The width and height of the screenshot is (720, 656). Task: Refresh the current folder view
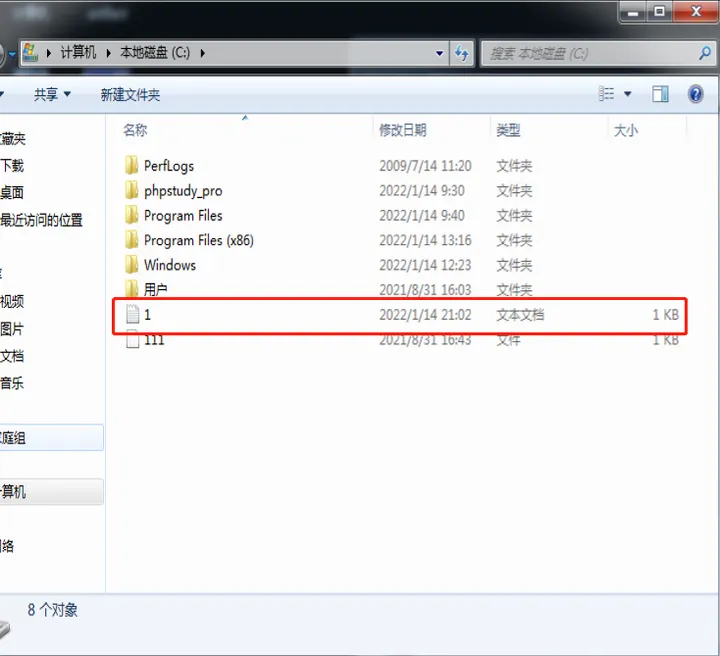(x=462, y=53)
